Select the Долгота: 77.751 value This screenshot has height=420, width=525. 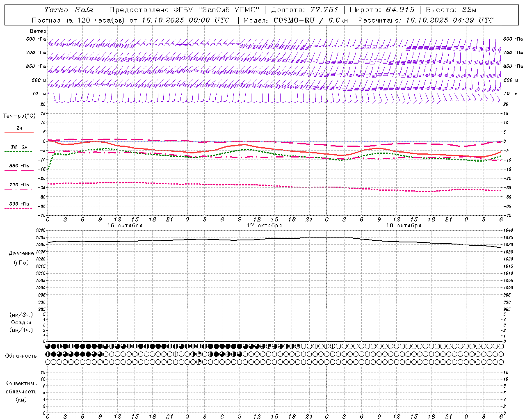305,10
